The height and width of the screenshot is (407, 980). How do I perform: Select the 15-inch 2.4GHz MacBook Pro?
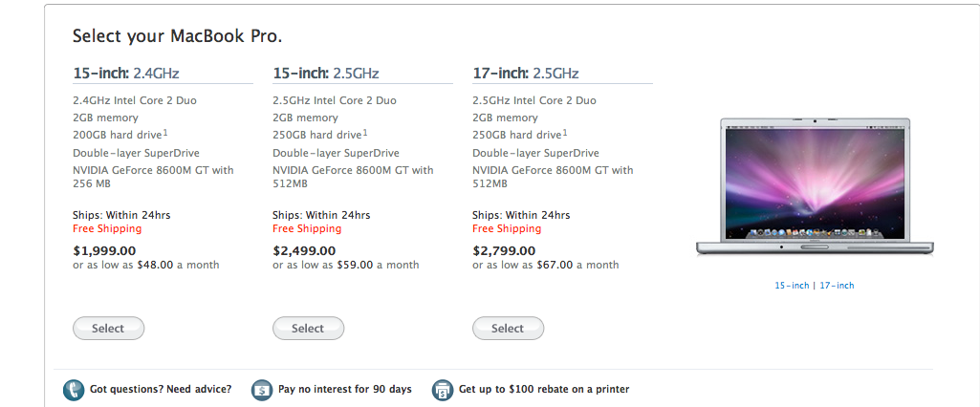[109, 329]
